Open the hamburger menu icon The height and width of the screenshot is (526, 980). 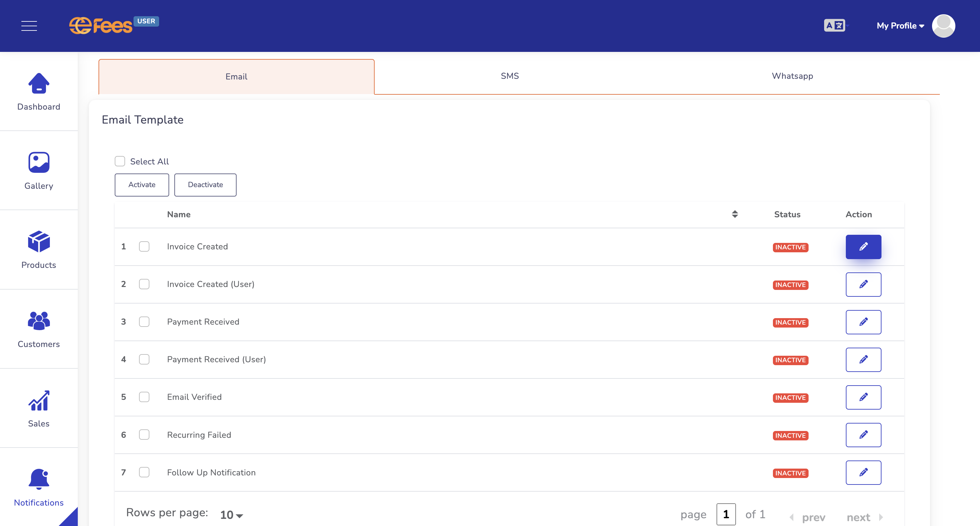(x=29, y=26)
